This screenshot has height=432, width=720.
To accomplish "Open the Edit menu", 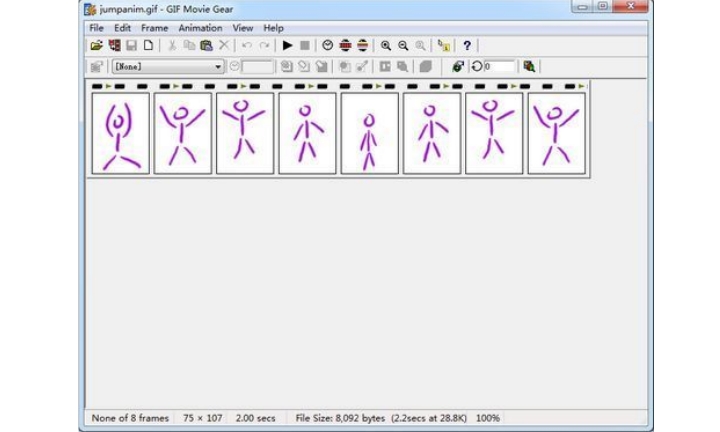I will tap(122, 28).
